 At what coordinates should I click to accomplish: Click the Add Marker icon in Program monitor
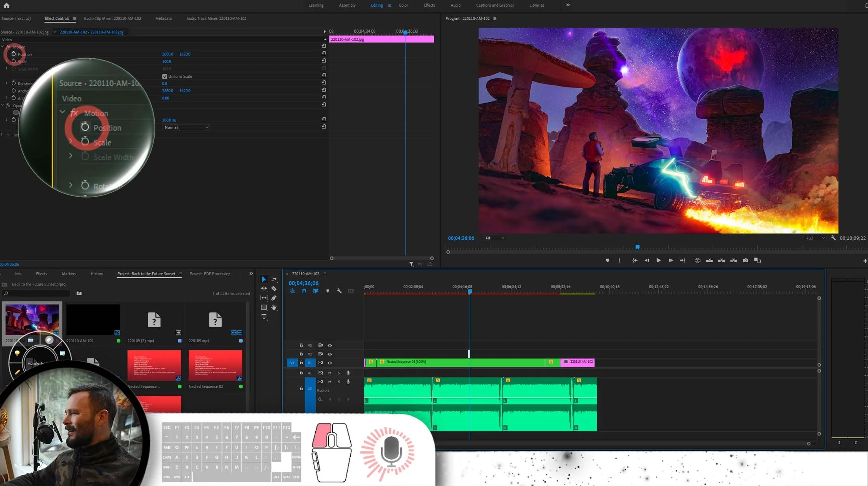[x=607, y=260]
